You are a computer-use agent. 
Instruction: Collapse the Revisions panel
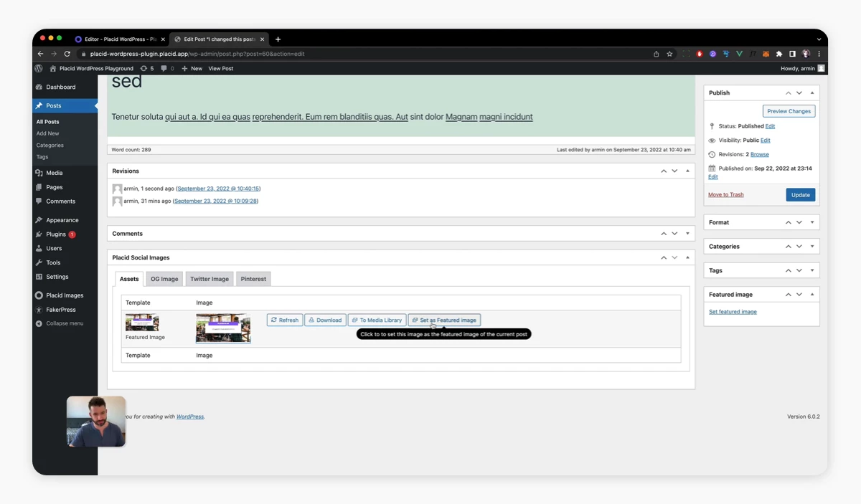tap(687, 171)
